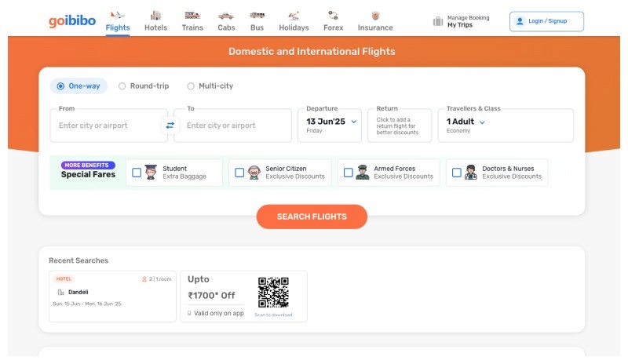
Task: Click the To city input field
Action: click(x=232, y=126)
